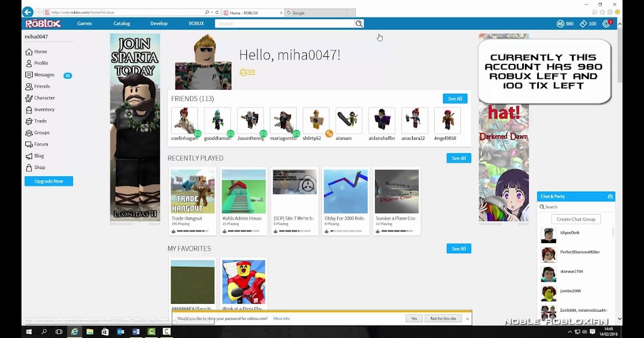
Task: Open Outlook on the taskbar
Action: tap(121, 332)
